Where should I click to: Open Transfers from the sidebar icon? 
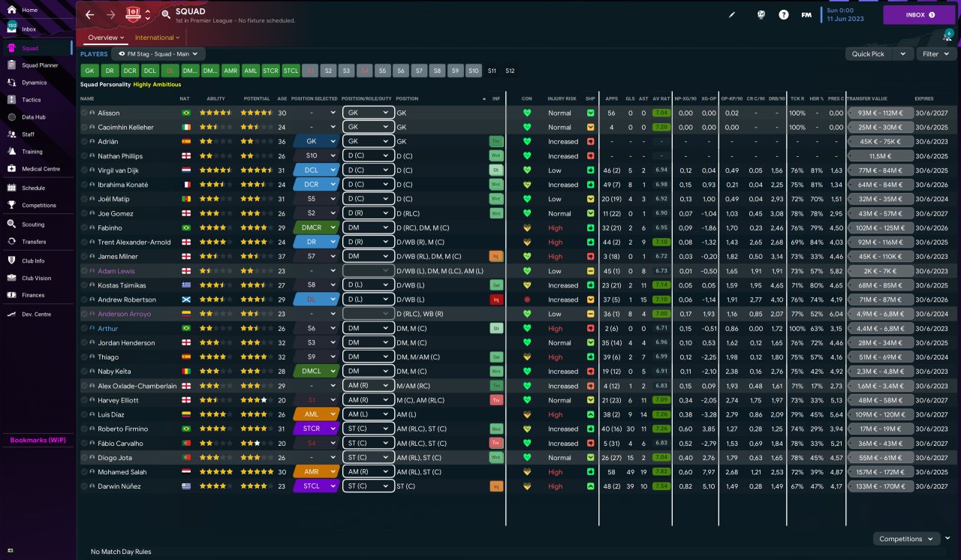(11, 242)
